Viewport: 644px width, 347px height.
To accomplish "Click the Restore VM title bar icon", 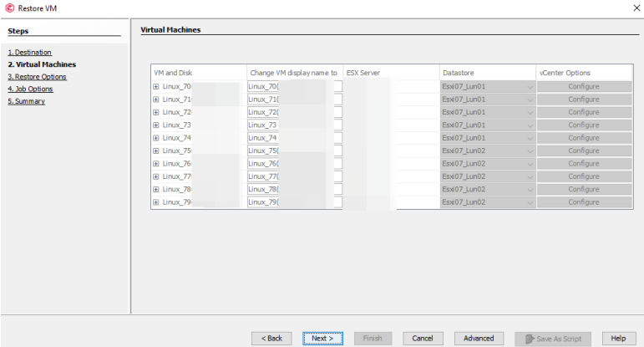I will (9, 8).
